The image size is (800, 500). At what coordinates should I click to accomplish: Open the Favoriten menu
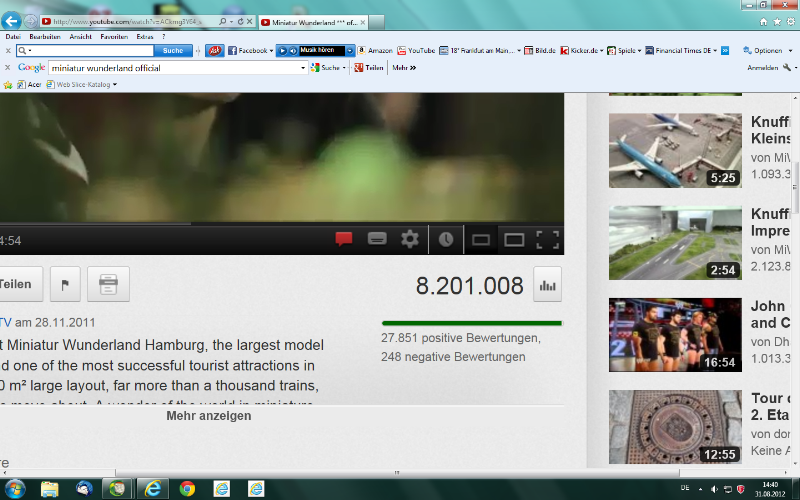point(114,36)
